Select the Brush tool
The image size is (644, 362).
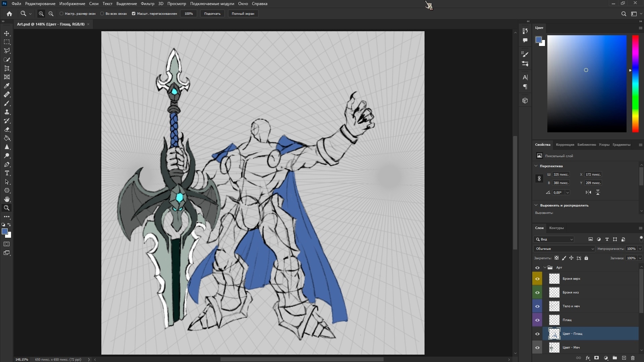(7, 103)
